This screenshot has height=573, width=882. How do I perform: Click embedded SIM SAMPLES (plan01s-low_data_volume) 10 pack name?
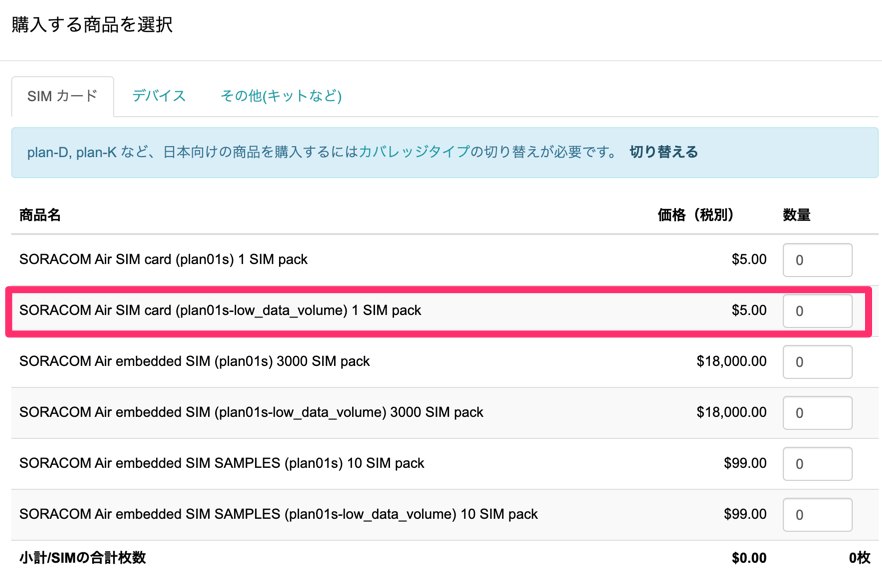(x=278, y=514)
